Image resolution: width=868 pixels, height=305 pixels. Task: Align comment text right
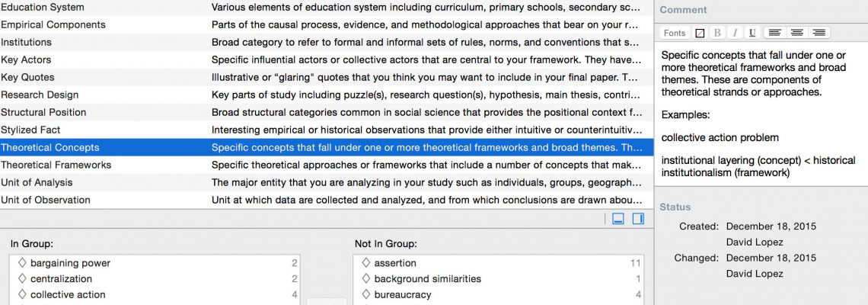pyautogui.click(x=819, y=33)
